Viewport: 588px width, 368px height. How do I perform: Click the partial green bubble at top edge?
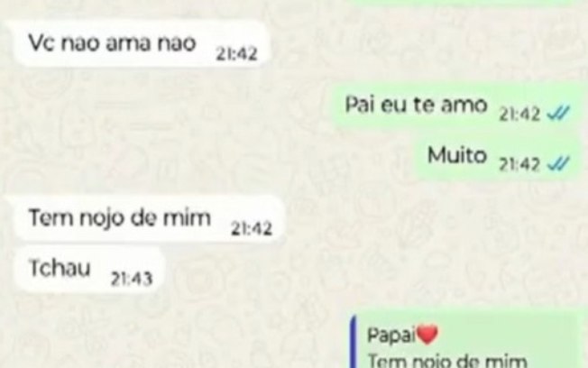pos(464,2)
